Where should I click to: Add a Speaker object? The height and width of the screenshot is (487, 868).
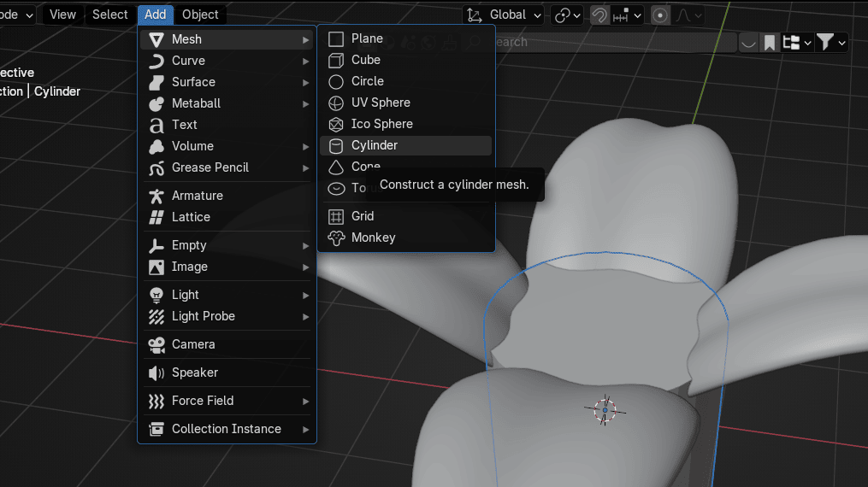coord(194,373)
